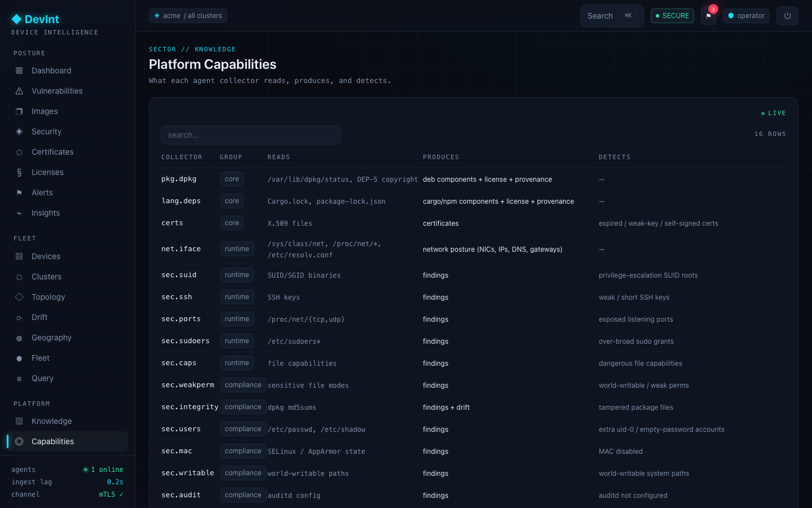This screenshot has height=508, width=812.
Task: Click the net.iface collector name
Action: tap(181, 249)
